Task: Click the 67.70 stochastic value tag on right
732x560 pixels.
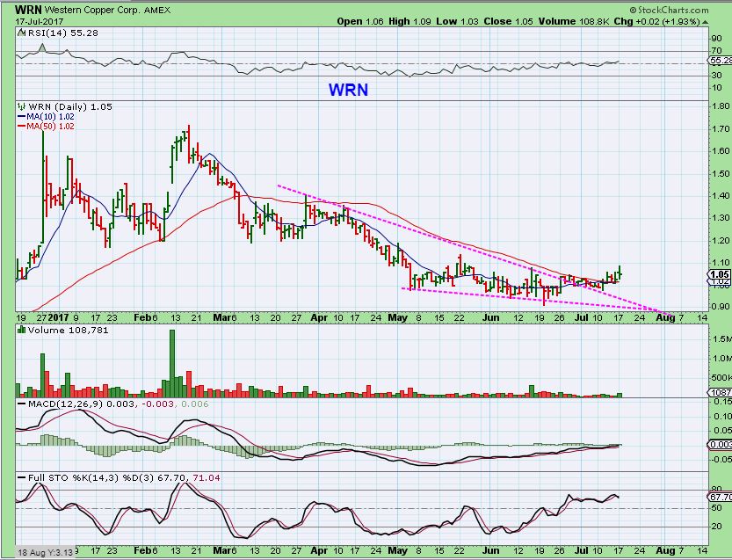Action: tap(721, 497)
